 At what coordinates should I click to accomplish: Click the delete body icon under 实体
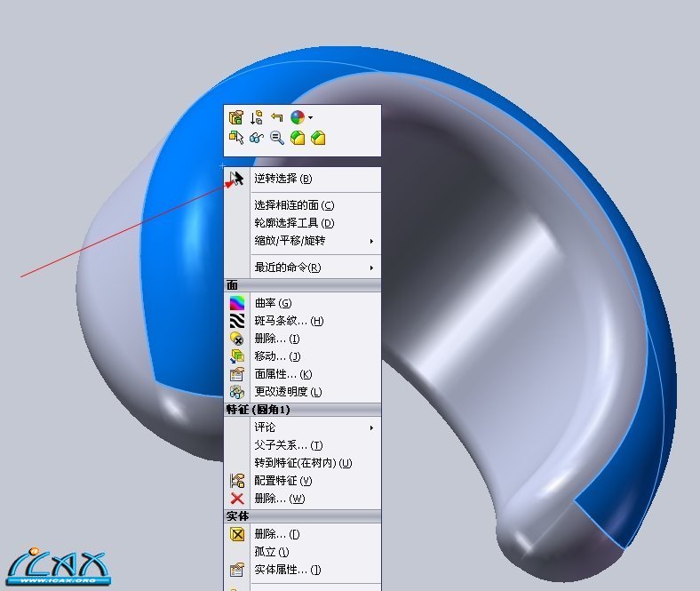click(237, 534)
